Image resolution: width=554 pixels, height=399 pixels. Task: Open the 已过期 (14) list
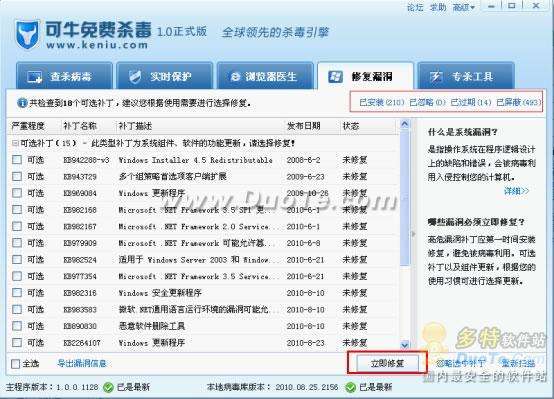tap(471, 102)
